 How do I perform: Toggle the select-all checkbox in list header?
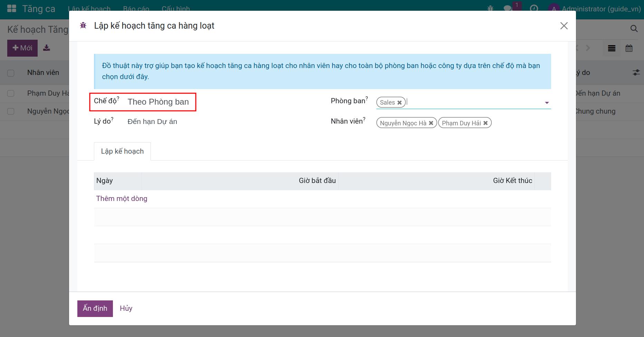(11, 73)
